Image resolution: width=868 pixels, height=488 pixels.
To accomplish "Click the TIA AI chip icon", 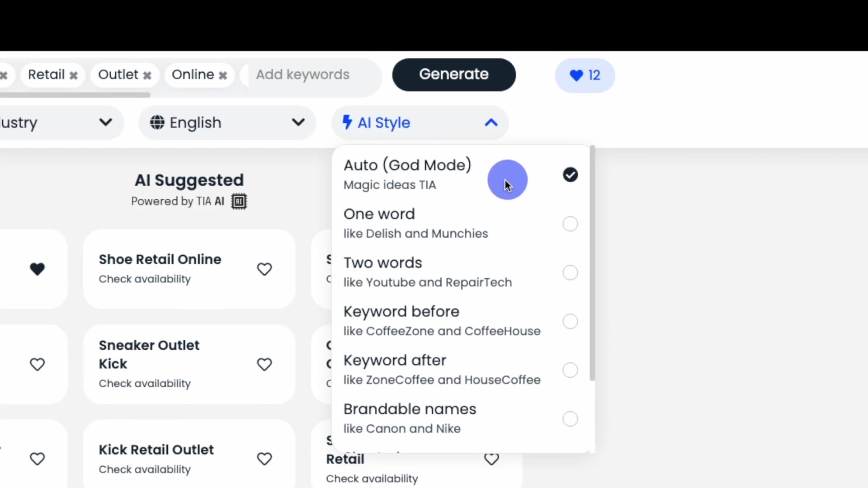I will click(x=239, y=202).
